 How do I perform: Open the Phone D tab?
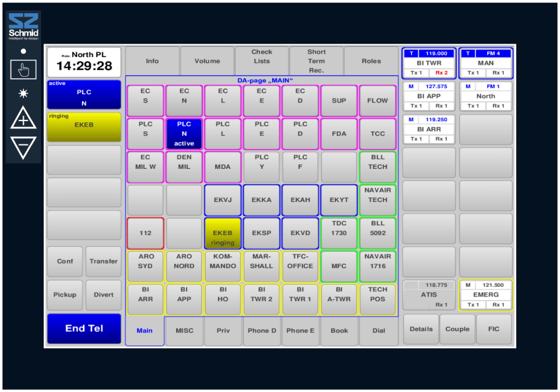[261, 331]
